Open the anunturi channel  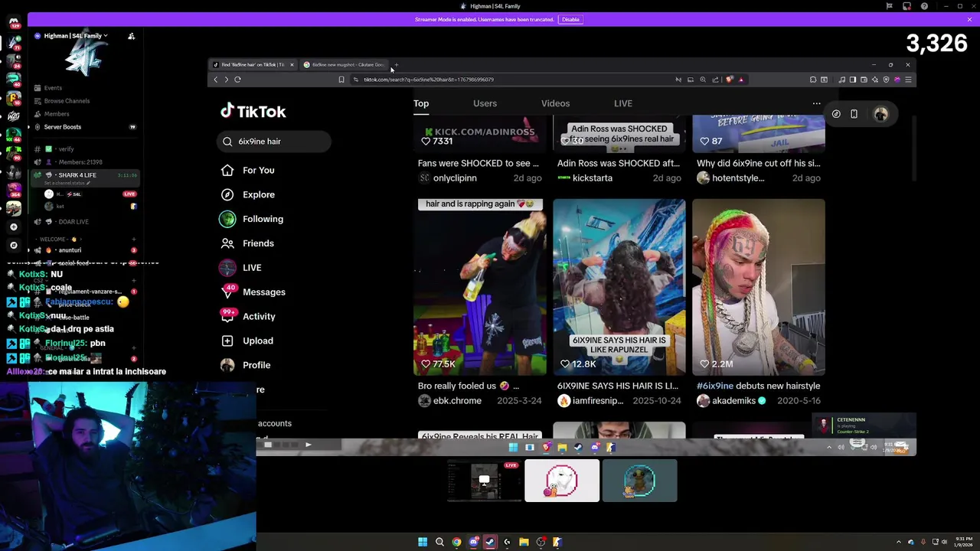coord(70,250)
